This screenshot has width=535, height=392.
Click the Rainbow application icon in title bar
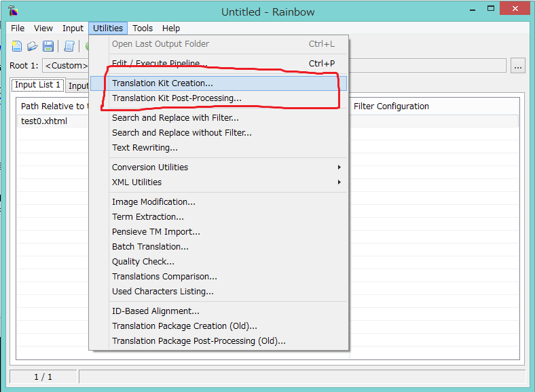tap(13, 12)
